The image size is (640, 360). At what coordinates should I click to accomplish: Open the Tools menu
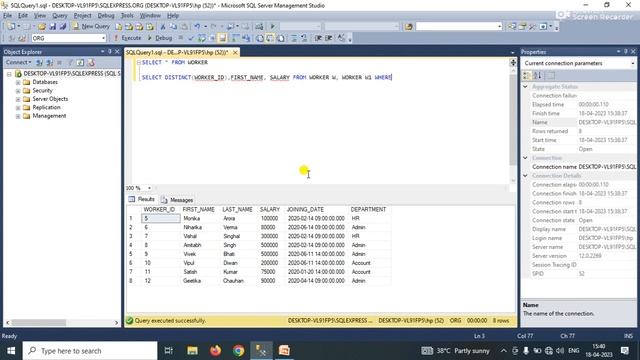click(127, 16)
